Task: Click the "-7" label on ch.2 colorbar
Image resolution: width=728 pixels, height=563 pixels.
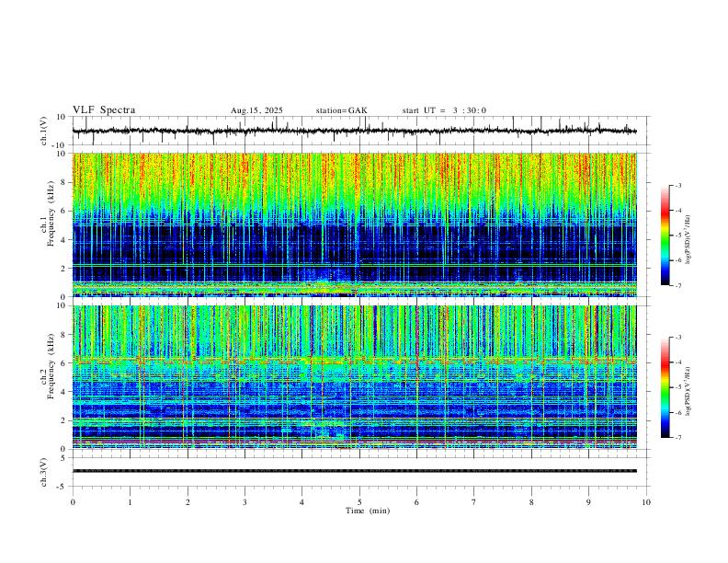Action: click(x=678, y=438)
